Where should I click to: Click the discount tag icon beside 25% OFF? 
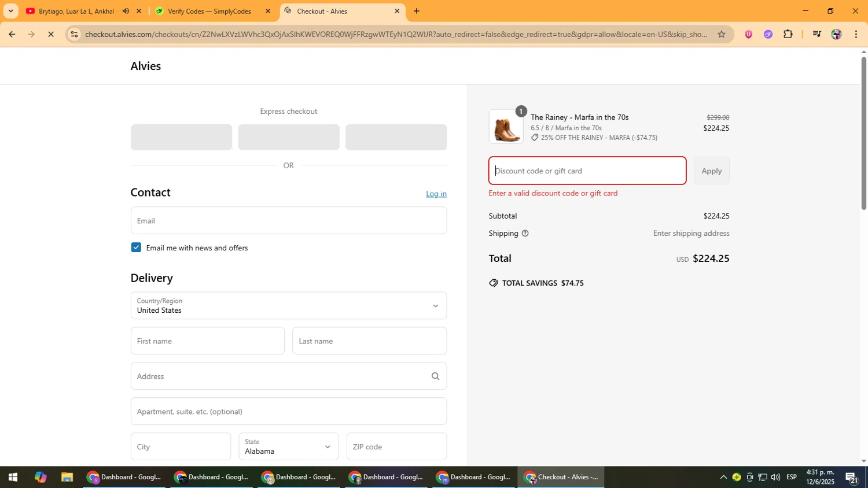pyautogui.click(x=535, y=138)
